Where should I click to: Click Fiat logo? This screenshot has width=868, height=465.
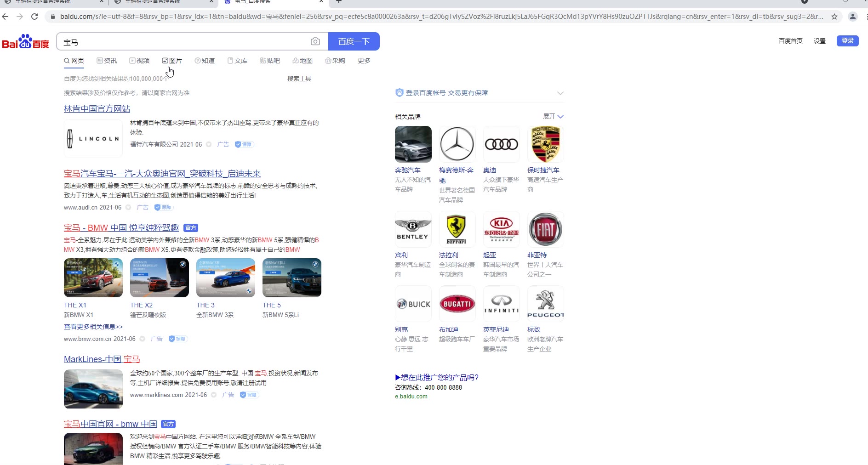(x=545, y=229)
